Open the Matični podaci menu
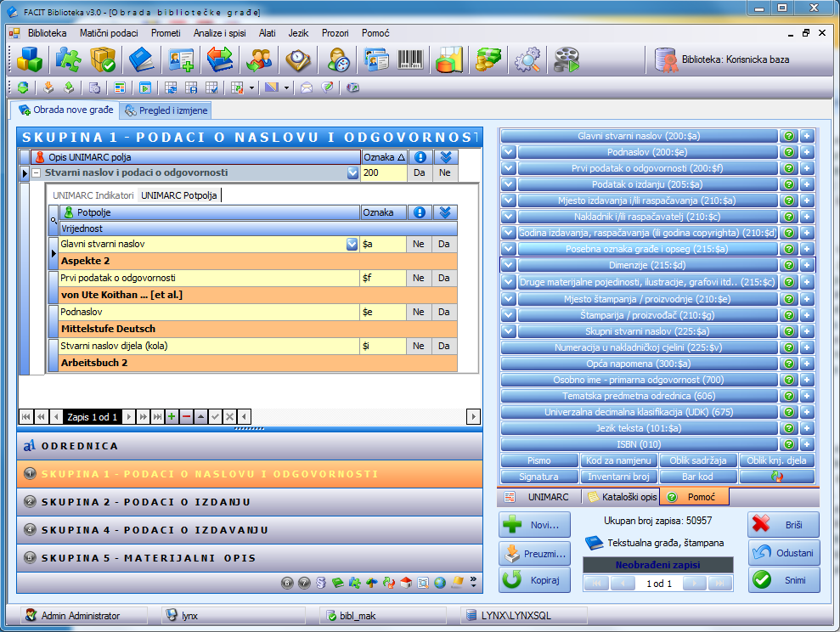The width and height of the screenshot is (840, 632). pos(109,33)
